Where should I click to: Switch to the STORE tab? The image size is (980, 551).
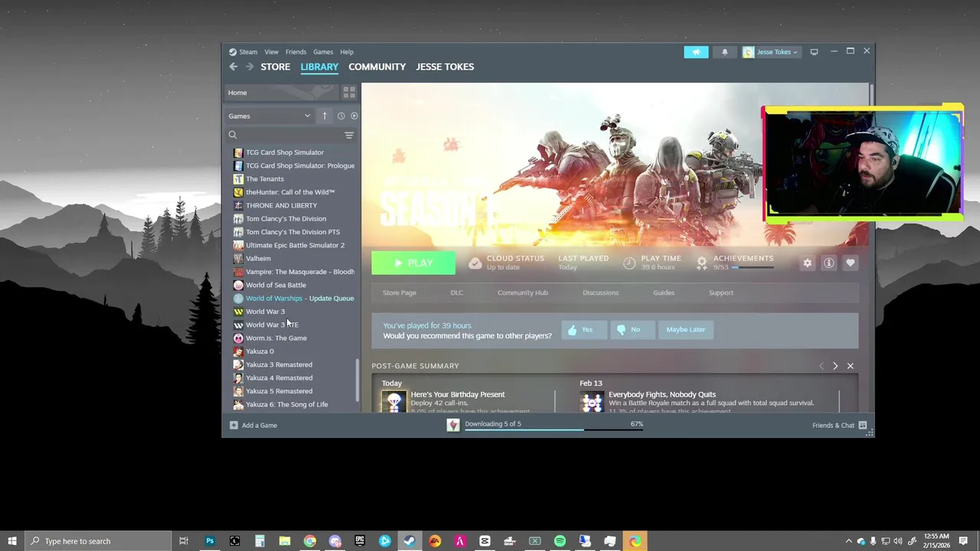275,67
